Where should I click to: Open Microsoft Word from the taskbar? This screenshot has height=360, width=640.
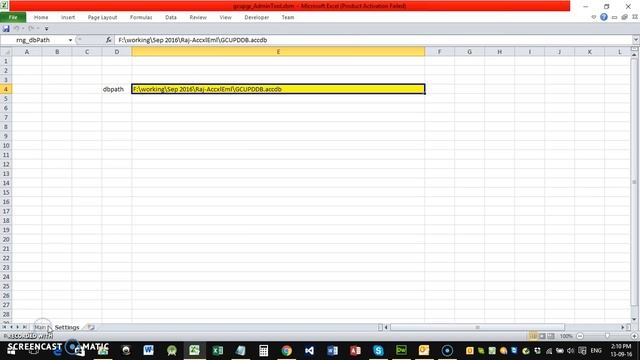pos(148,350)
